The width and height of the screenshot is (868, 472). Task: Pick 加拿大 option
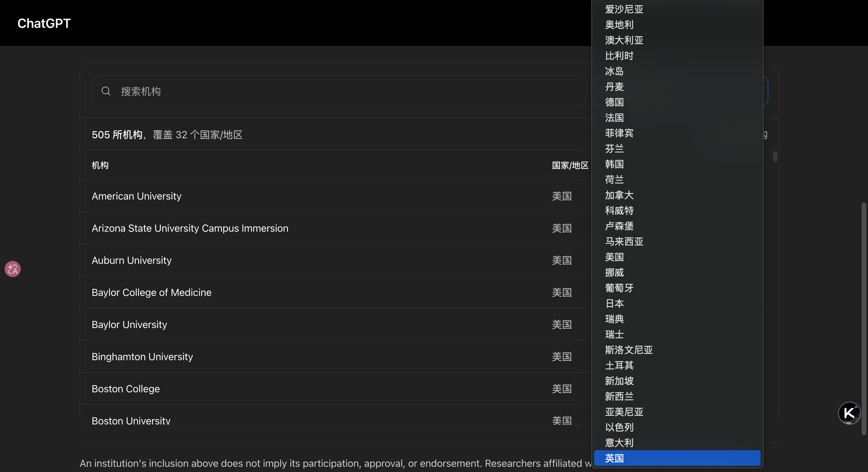point(677,195)
